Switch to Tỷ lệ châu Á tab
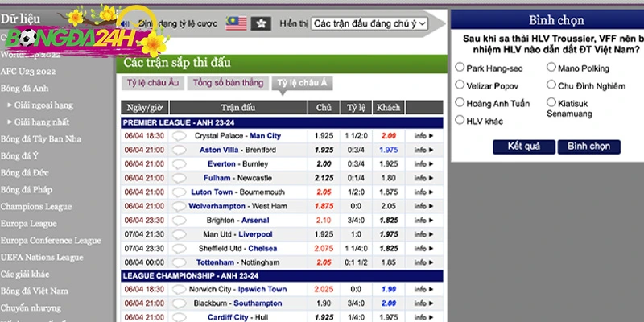 303,83
